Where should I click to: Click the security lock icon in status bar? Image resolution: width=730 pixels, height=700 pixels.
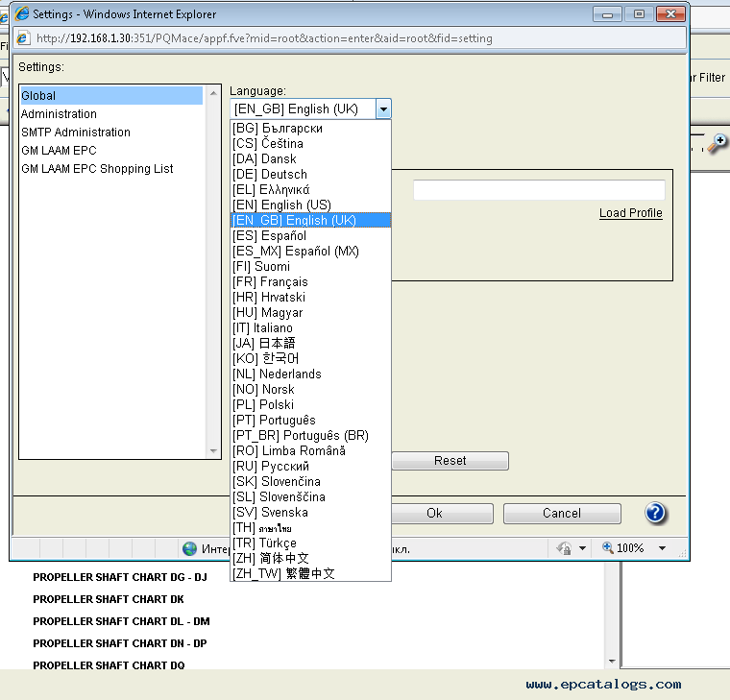(x=564, y=548)
